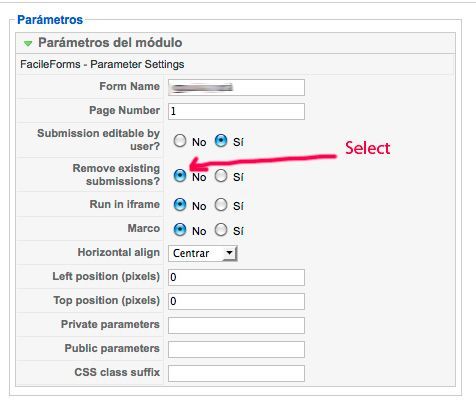Select No for Marco option
Viewport: 476px width, 418px height.
click(x=180, y=230)
